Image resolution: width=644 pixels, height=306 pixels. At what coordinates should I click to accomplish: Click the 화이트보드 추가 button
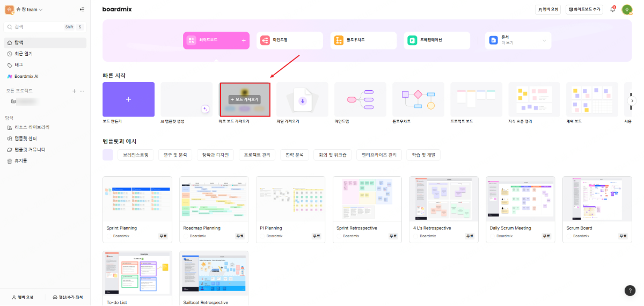pos(584,10)
